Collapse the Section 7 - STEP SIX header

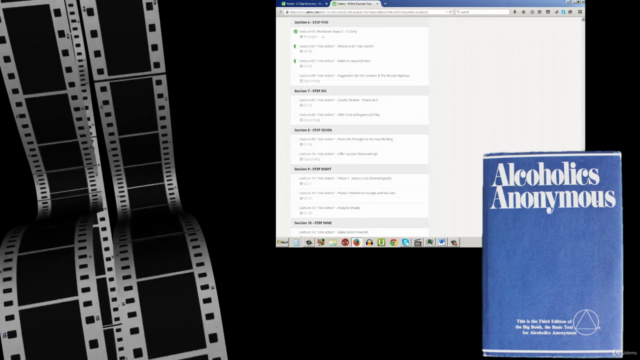[x=360, y=91]
